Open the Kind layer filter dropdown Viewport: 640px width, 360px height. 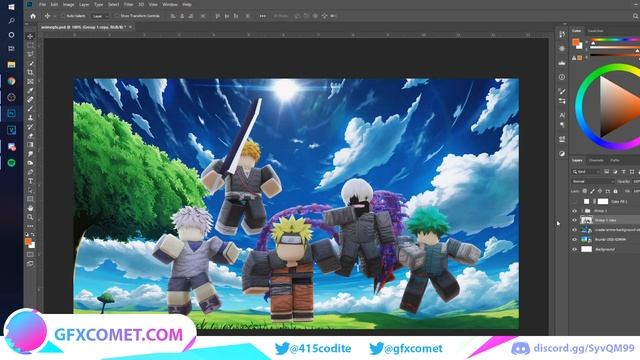tap(586, 172)
